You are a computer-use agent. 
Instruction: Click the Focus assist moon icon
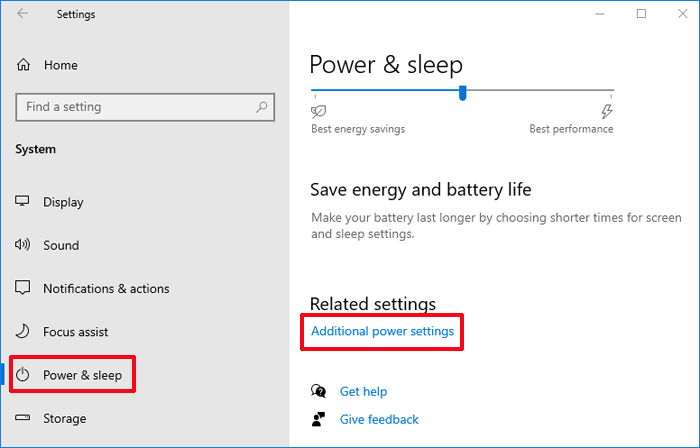(22, 331)
